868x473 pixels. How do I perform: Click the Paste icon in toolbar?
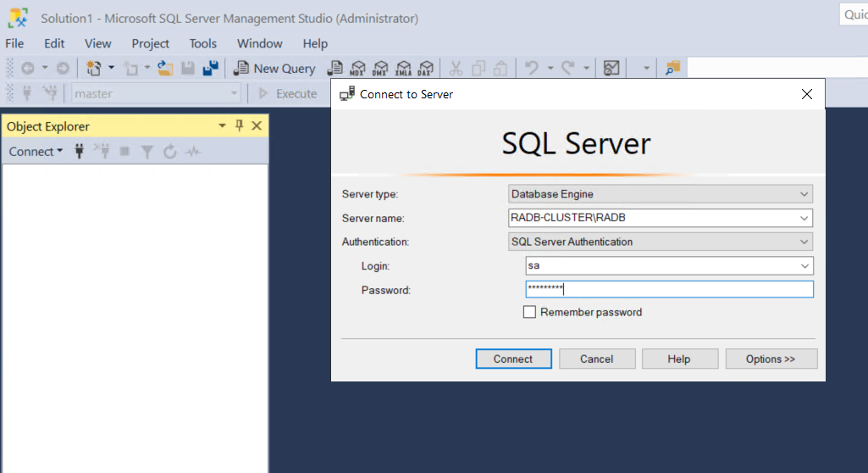pyautogui.click(x=500, y=68)
